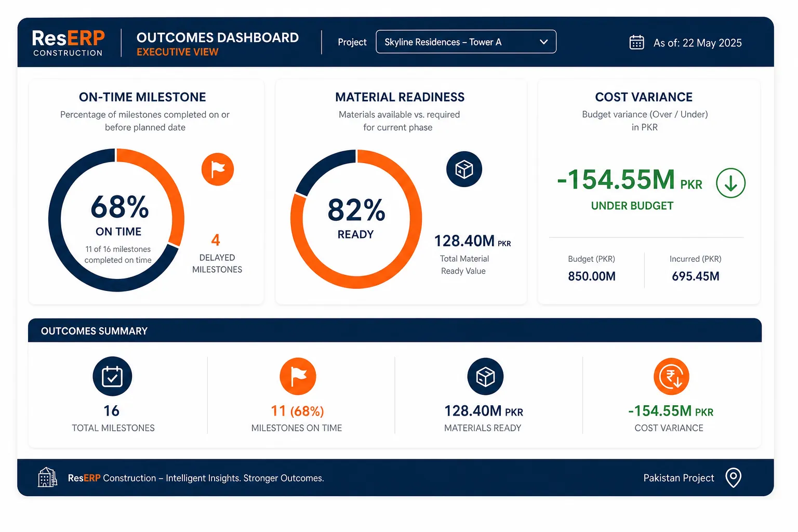The image size is (798, 532).
Task: Click the Incurred (PKR) label
Action: point(696,259)
